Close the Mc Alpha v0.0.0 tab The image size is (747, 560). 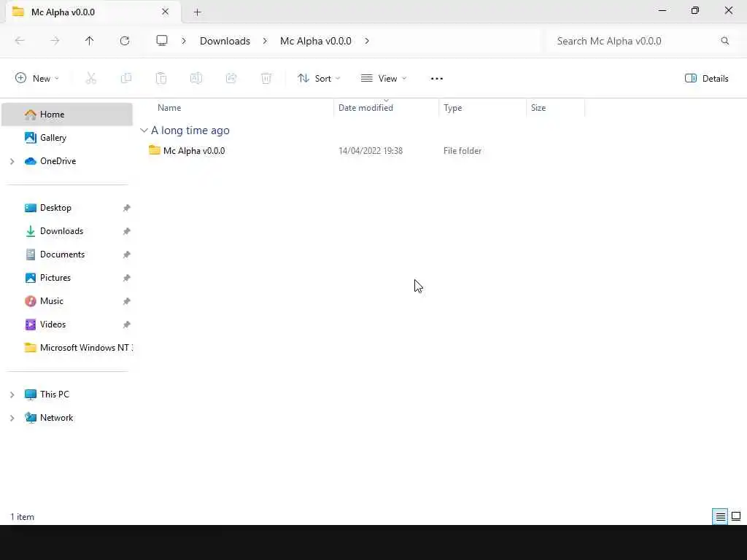coord(166,12)
